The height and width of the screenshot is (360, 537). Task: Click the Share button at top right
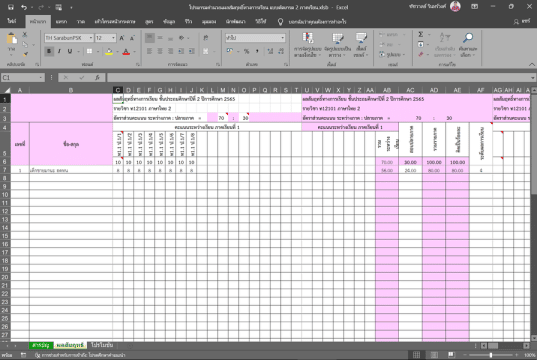(x=522, y=22)
